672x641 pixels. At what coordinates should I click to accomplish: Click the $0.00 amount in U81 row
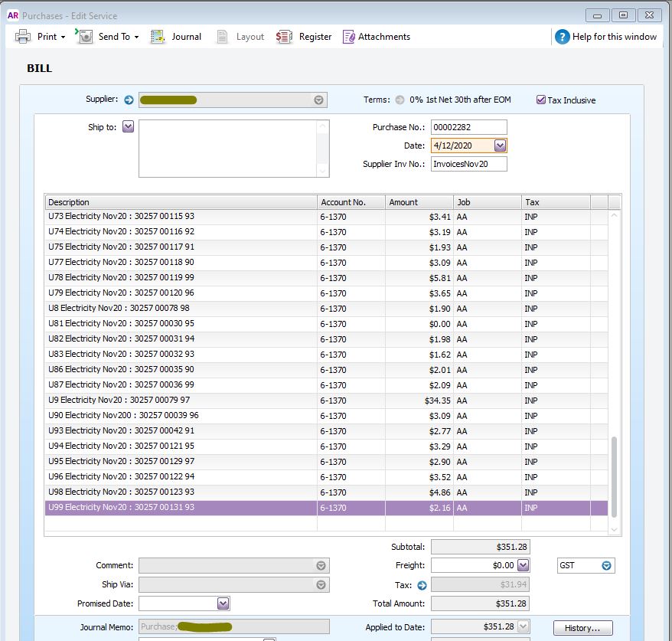(419, 324)
